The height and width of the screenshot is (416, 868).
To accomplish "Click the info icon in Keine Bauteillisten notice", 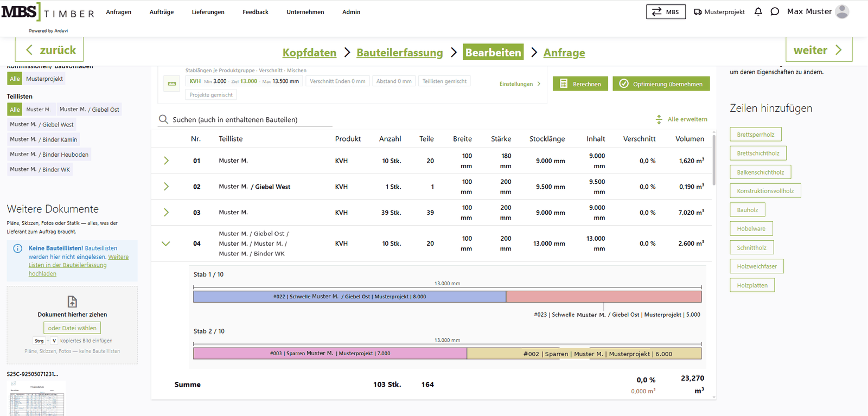I will pos(17,248).
